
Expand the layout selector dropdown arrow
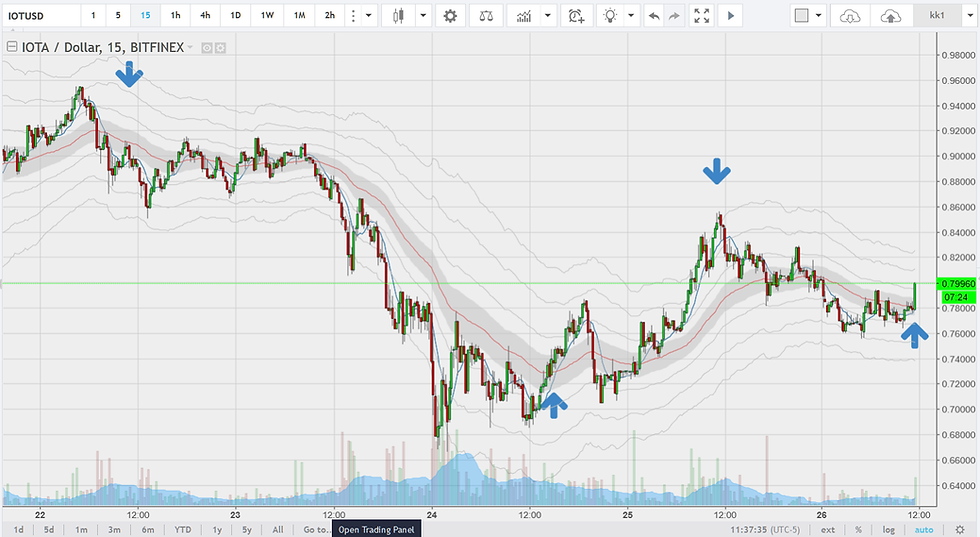(x=818, y=16)
